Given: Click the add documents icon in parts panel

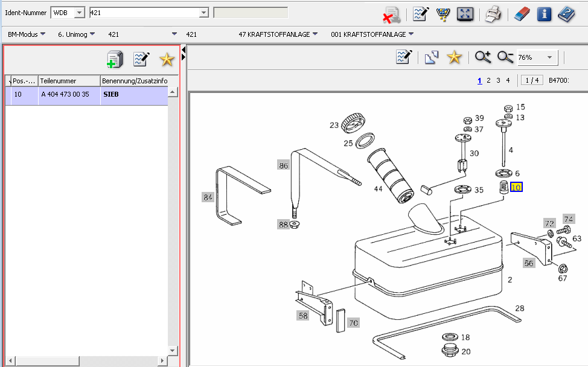Looking at the screenshot, I should (x=114, y=59).
